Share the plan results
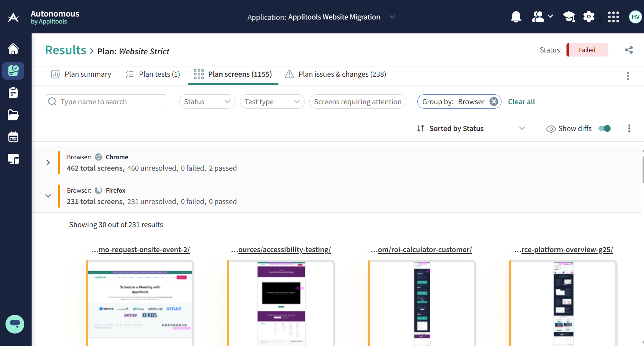This screenshot has width=644, height=346. tap(629, 50)
